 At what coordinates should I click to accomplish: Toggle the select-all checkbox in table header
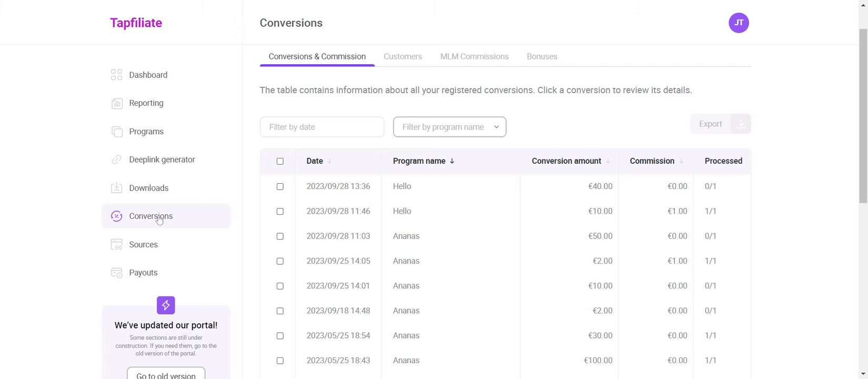280,161
